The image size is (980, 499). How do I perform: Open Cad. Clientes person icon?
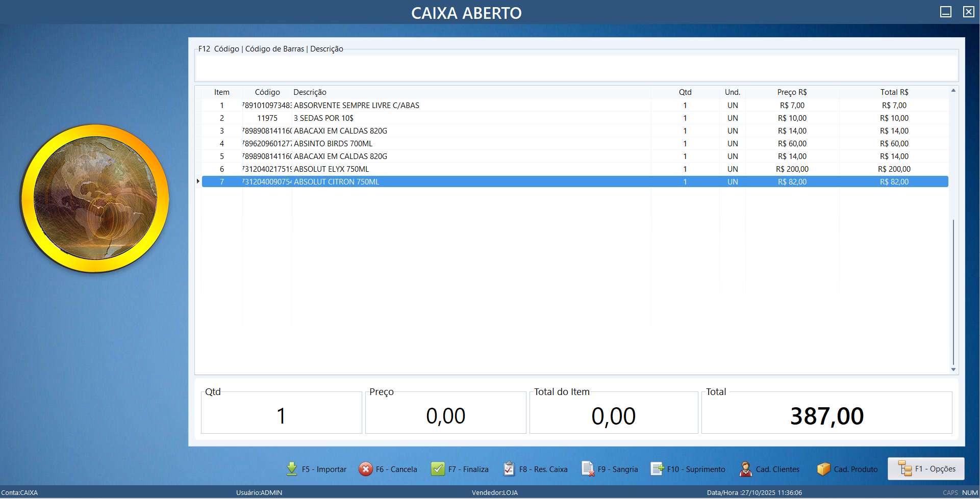click(745, 469)
